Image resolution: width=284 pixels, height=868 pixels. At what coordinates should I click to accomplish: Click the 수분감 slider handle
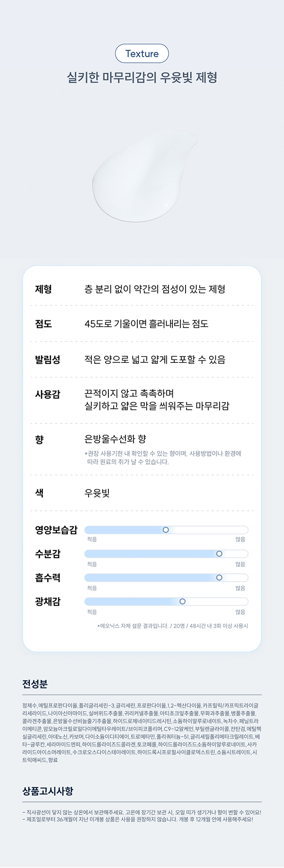pos(219,554)
